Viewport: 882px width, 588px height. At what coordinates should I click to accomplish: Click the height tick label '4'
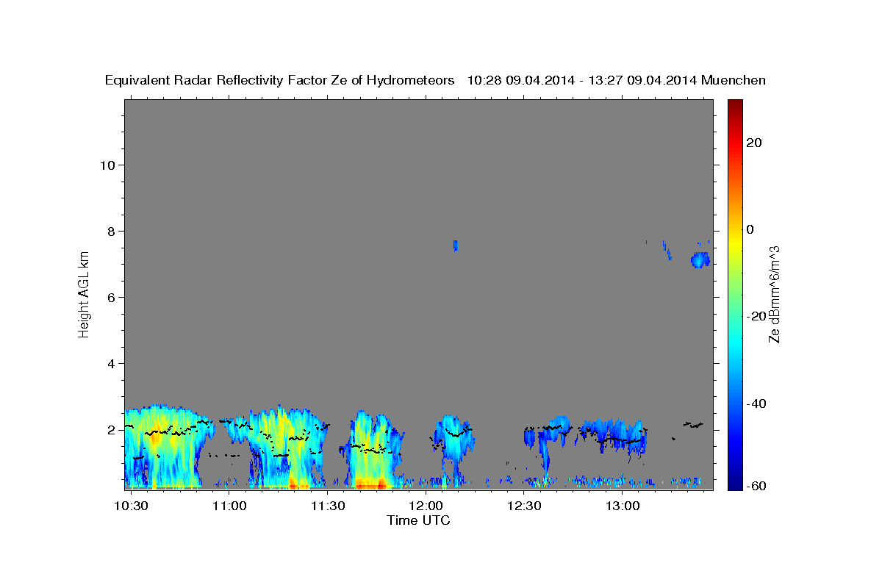[x=111, y=363]
